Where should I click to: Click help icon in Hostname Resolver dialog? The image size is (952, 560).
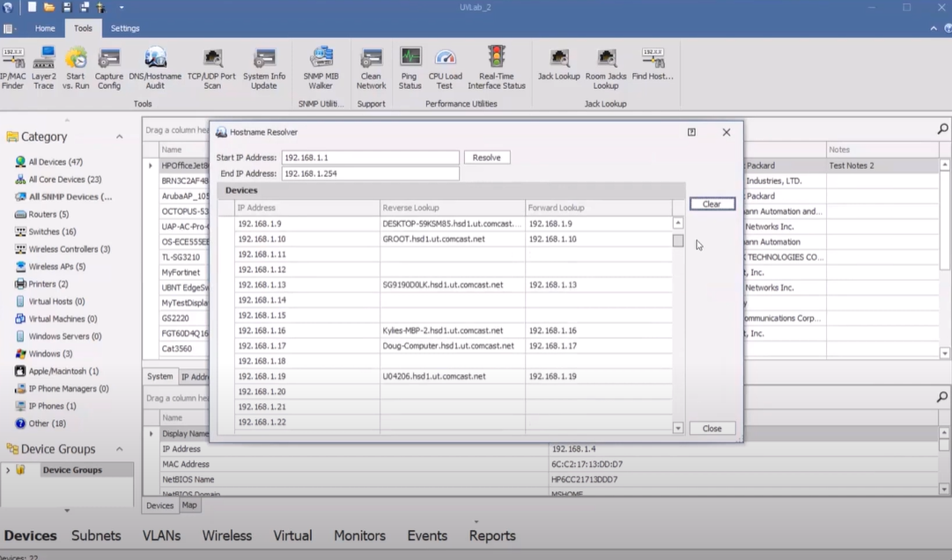pos(691,132)
